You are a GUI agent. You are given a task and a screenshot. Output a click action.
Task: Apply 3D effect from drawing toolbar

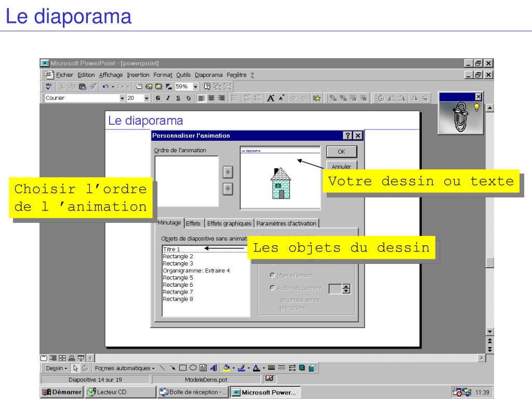(x=312, y=368)
